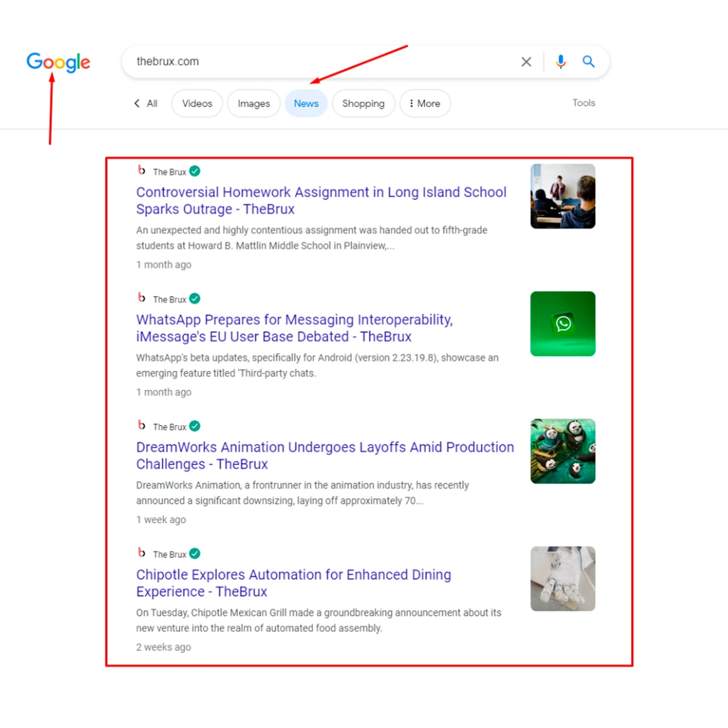
Task: Click the verified badge on the WhatsApp result
Action: pyautogui.click(x=195, y=299)
